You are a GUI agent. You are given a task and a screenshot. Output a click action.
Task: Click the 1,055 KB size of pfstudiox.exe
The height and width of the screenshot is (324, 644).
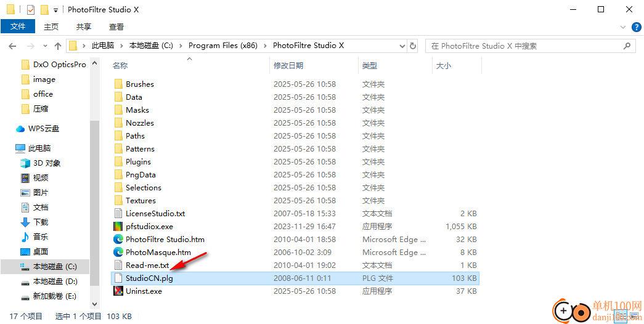coord(461,226)
